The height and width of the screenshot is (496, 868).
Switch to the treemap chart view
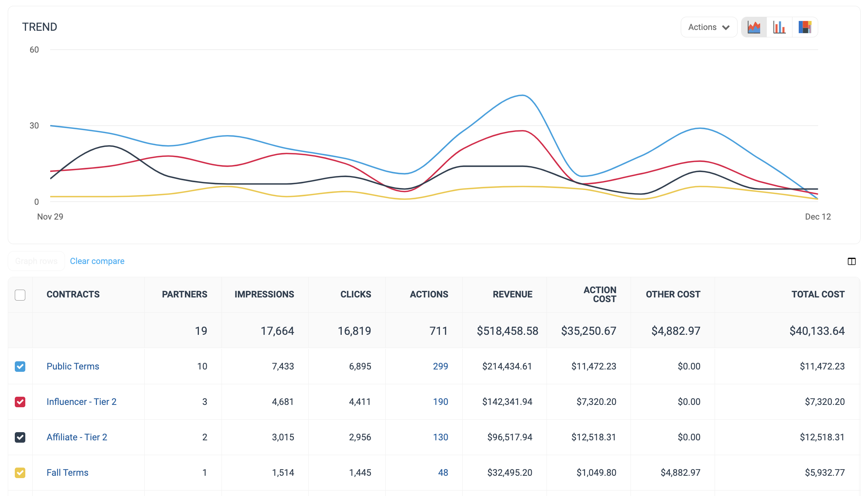805,27
